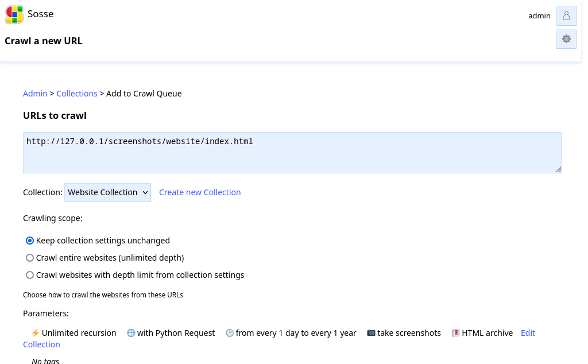Select Crawl entire websites unlimited depth
588x364 pixels.
click(x=30, y=258)
